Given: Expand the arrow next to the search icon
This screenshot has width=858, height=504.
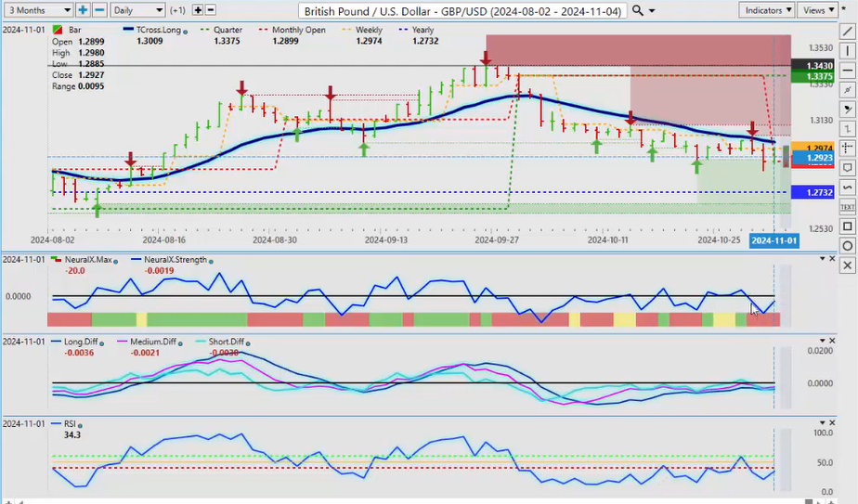Looking at the screenshot, I should (x=652, y=10).
